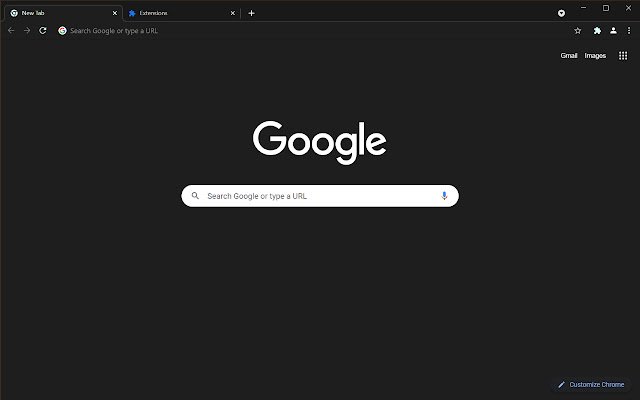
Task: Switch to the Extensions tab
Action: [182, 13]
